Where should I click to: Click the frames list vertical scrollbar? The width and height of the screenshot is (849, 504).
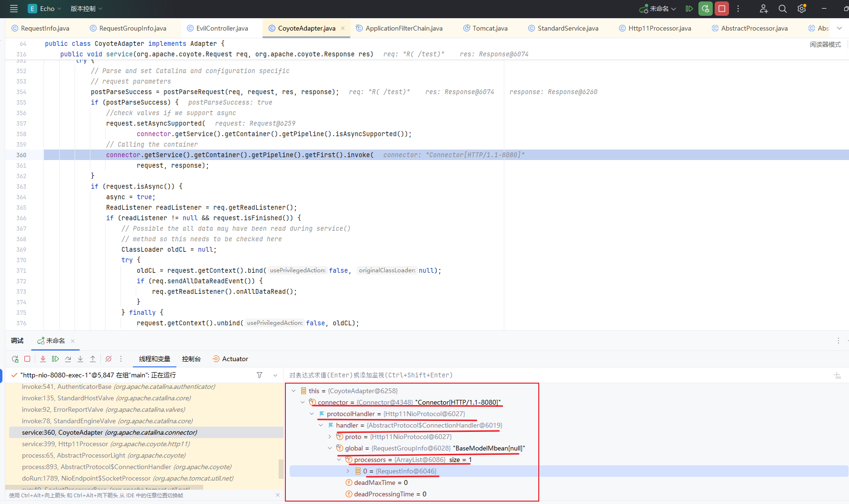pyautogui.click(x=281, y=468)
